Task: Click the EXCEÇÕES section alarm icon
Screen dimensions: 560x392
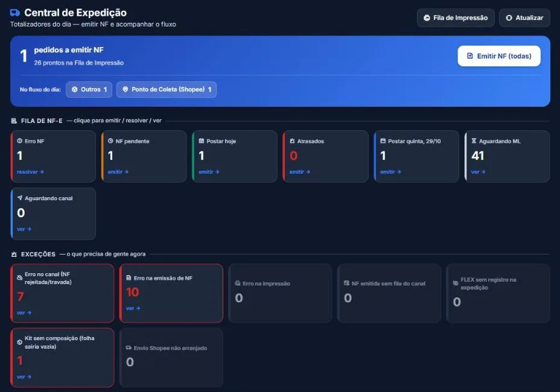Action: [14, 254]
